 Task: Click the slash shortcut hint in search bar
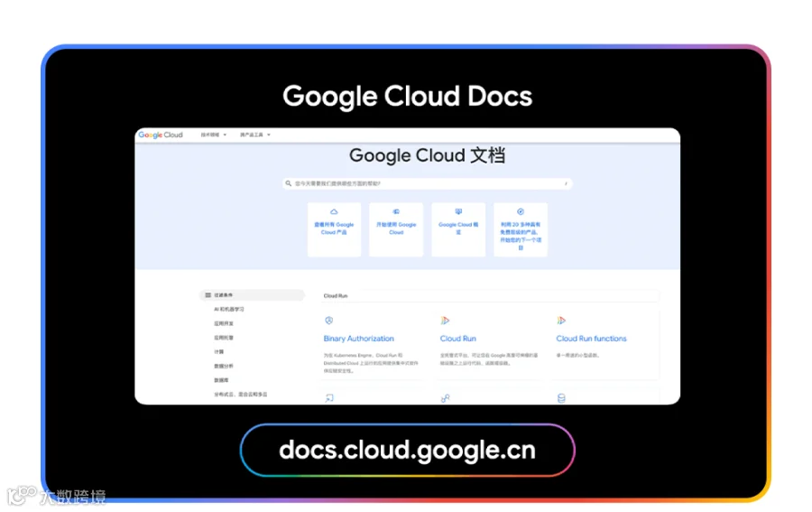tap(566, 183)
